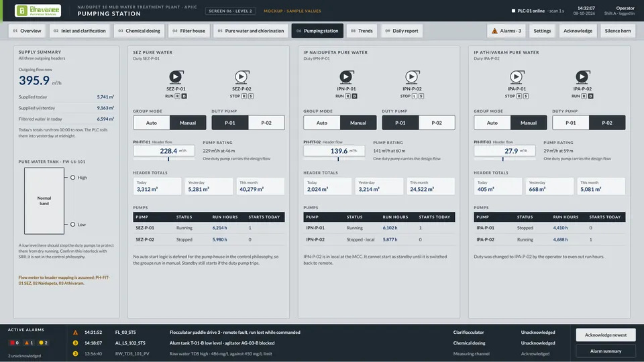Open Pure water and chlorination tab
This screenshot has height=362, width=644.
(x=250, y=31)
